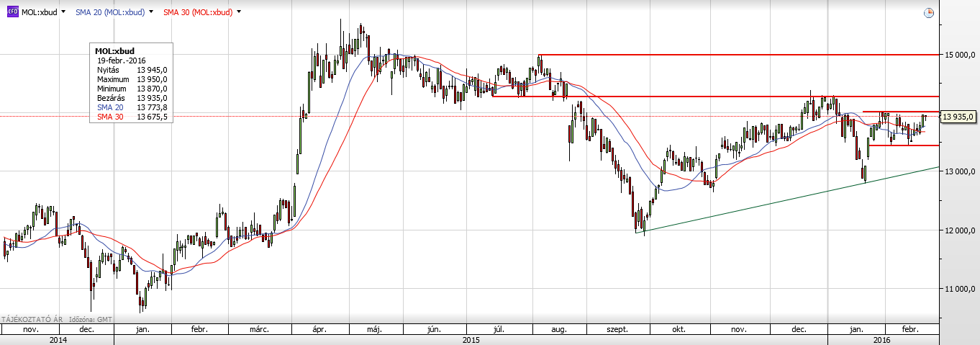Click the Maximum 13 950,0 tooltip row
The image size is (980, 345).
pyautogui.click(x=132, y=79)
